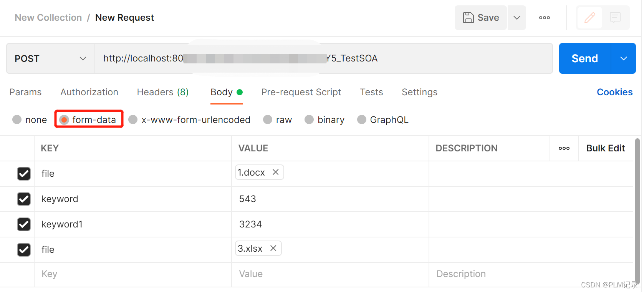Click the Bulk Edit button
The width and height of the screenshot is (644, 292).
click(x=605, y=148)
